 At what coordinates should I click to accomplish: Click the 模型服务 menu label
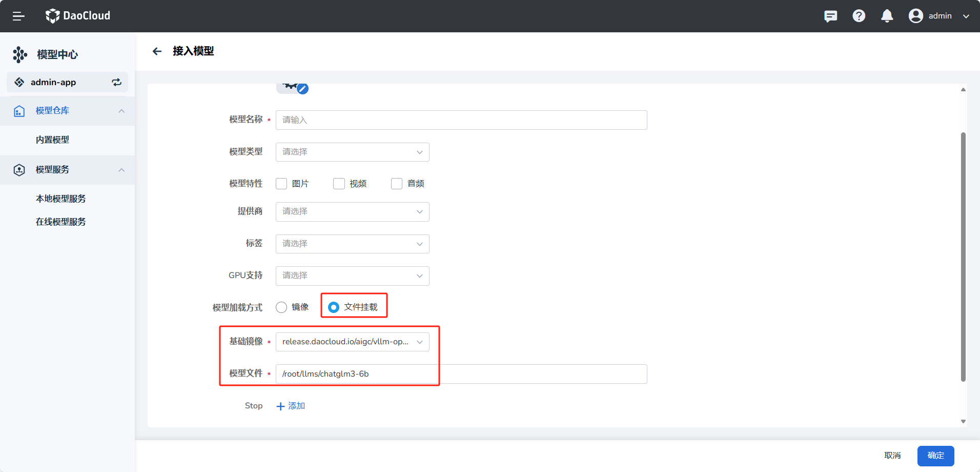pyautogui.click(x=52, y=170)
